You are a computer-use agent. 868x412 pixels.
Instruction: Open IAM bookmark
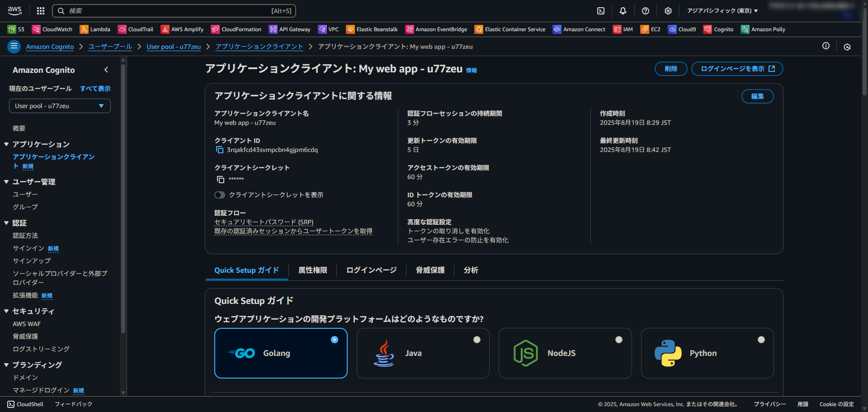(623, 29)
